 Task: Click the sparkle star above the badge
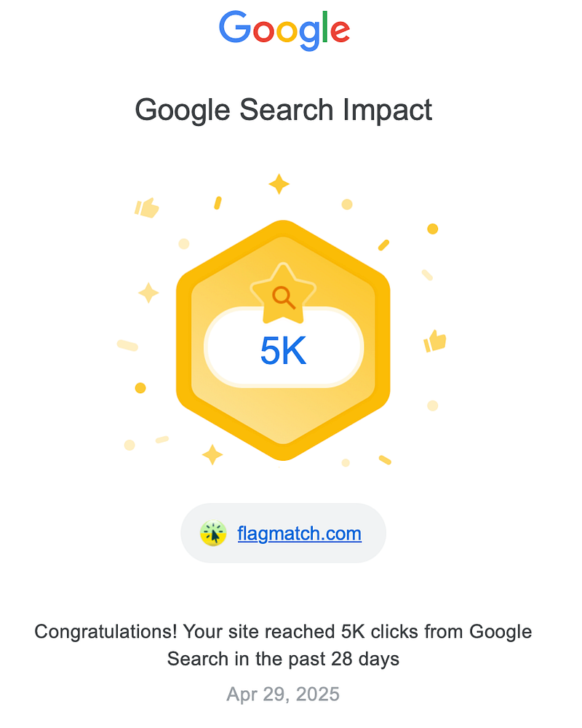tap(279, 184)
